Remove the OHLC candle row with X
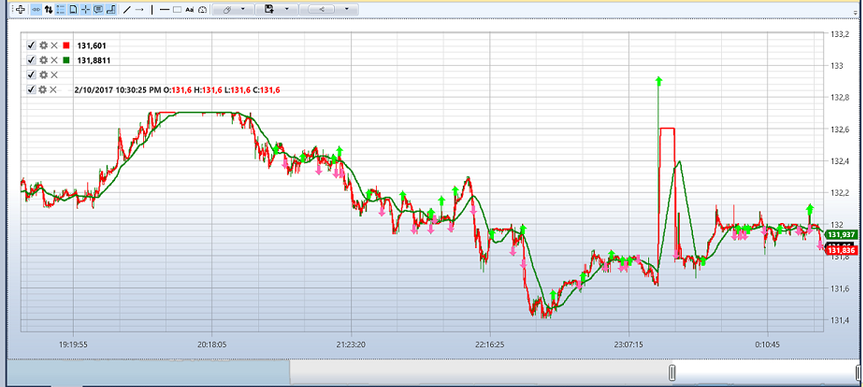 click(x=54, y=90)
